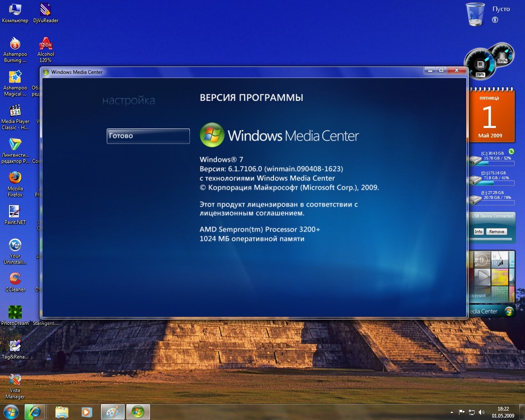This screenshot has width=525, height=420.
Task: Click the Media Center gadget footer logo
Action: pyautogui.click(x=509, y=311)
